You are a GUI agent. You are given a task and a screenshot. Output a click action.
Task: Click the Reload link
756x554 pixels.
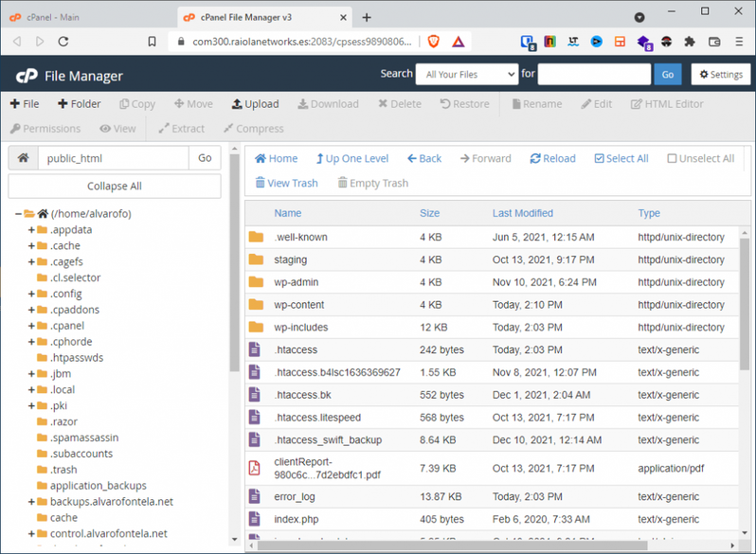coord(552,158)
